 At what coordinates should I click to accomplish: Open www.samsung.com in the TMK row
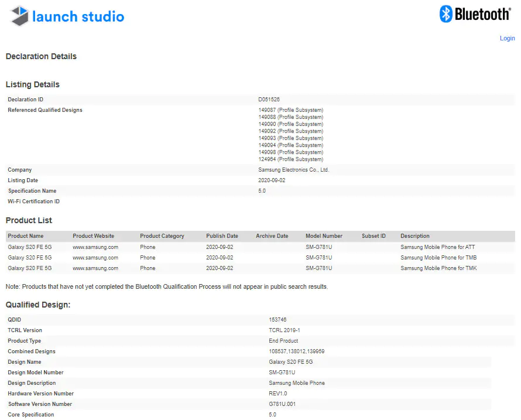pos(95,268)
